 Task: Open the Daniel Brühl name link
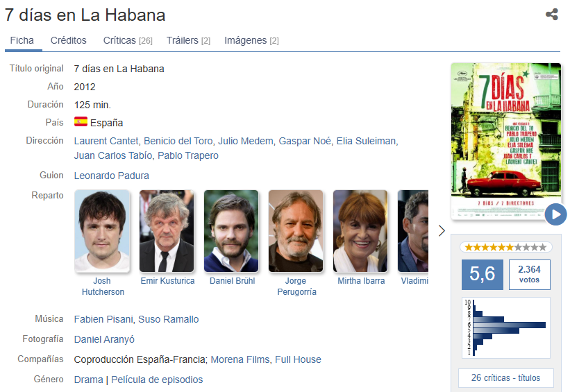point(233,281)
